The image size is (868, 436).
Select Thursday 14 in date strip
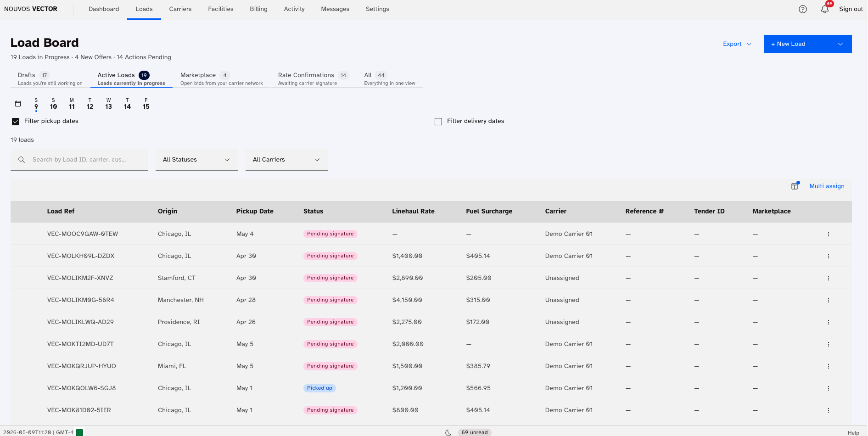[x=127, y=104]
